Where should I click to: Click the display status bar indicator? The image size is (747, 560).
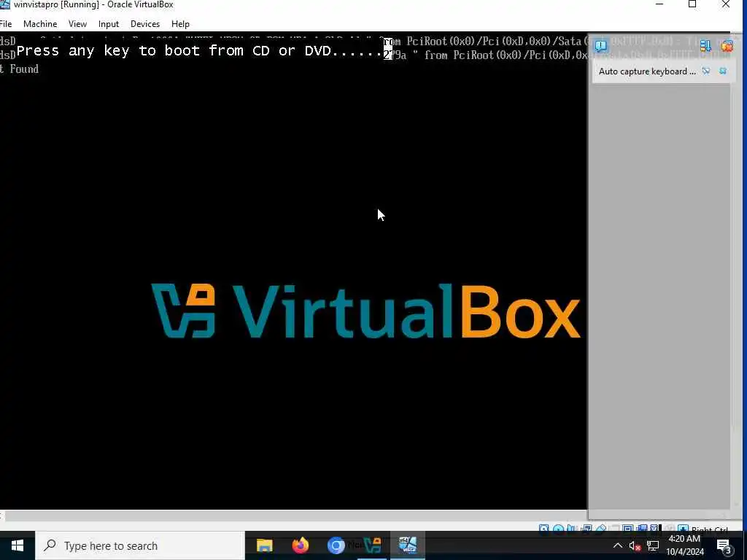(x=628, y=529)
